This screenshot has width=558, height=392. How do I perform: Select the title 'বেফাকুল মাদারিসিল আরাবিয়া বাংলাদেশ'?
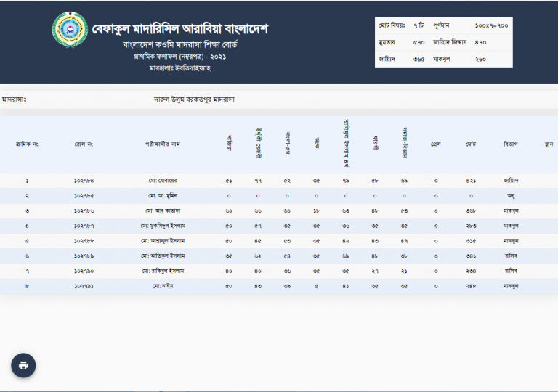(x=180, y=29)
